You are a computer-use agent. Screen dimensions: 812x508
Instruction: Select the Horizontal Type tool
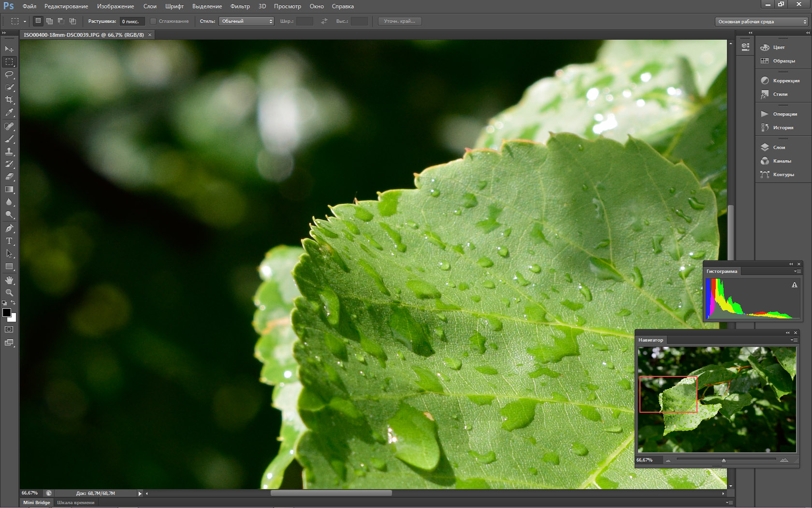(x=9, y=241)
